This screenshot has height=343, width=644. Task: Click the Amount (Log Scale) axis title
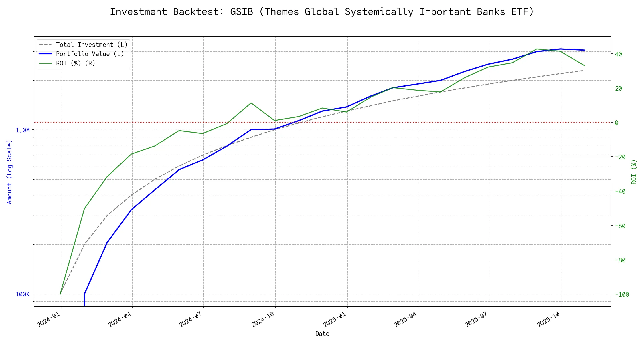pos(9,172)
